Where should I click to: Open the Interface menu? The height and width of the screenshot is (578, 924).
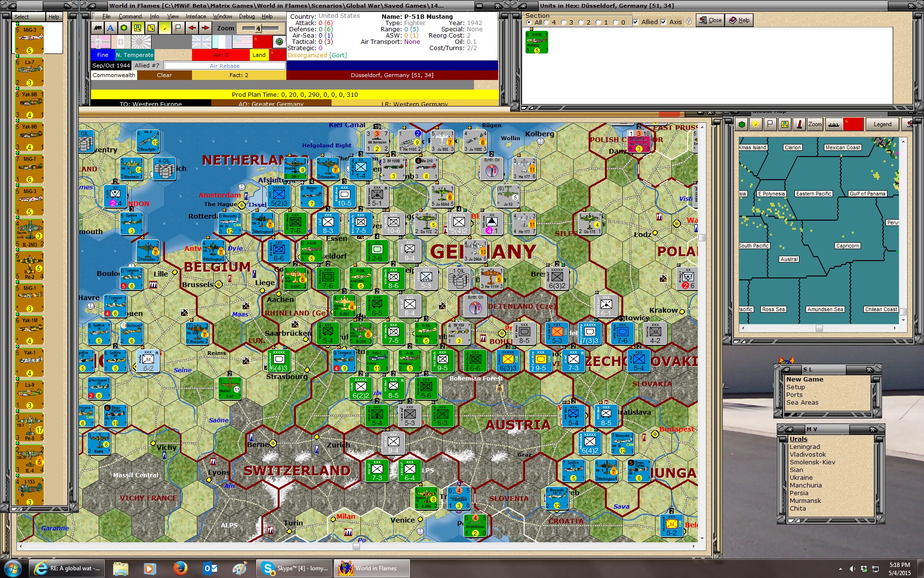[196, 16]
